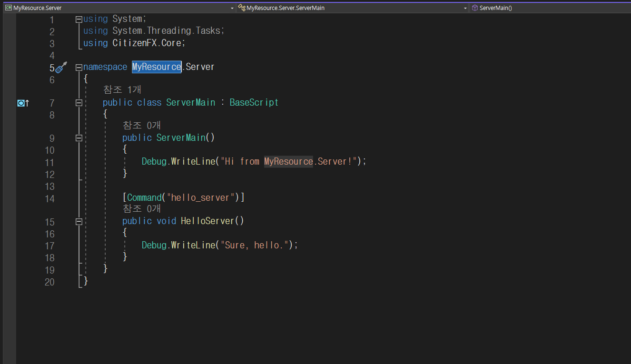631x364 pixels.
Task: Click the Command attribute on line 14
Action: tap(144, 197)
